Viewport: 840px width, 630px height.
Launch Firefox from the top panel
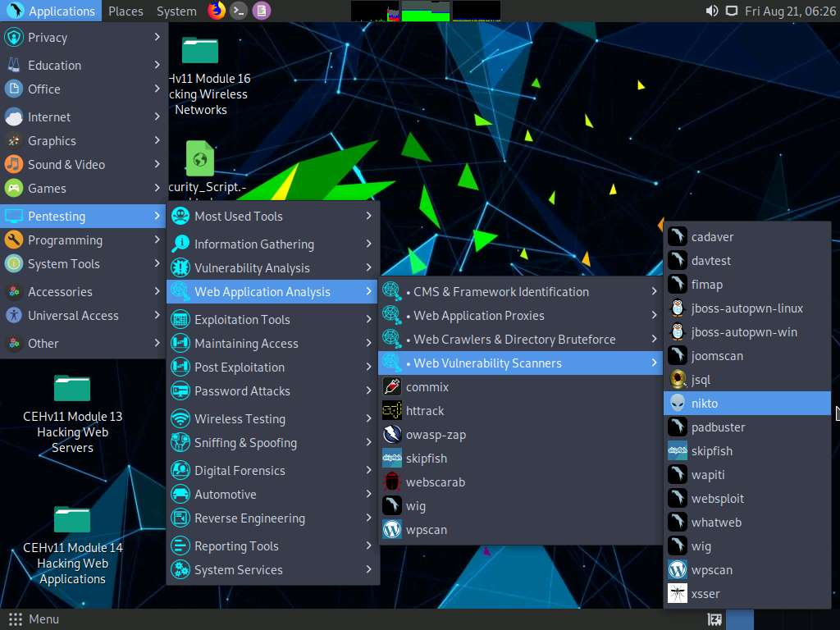[217, 11]
